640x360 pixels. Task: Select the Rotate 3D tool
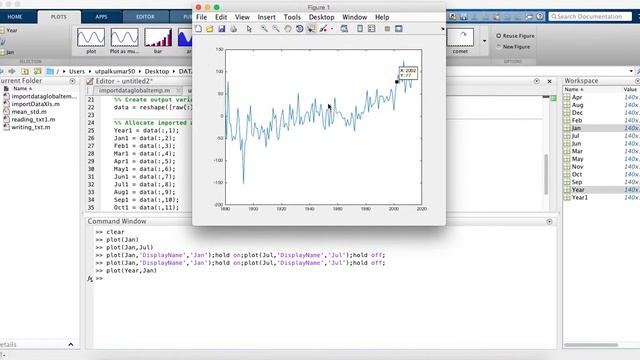pyautogui.click(x=300, y=29)
